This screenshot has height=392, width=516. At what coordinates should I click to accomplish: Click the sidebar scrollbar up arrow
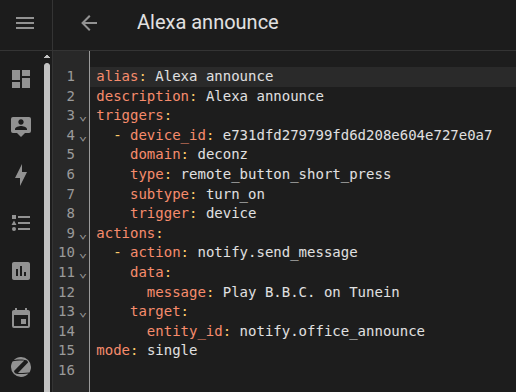47,57
